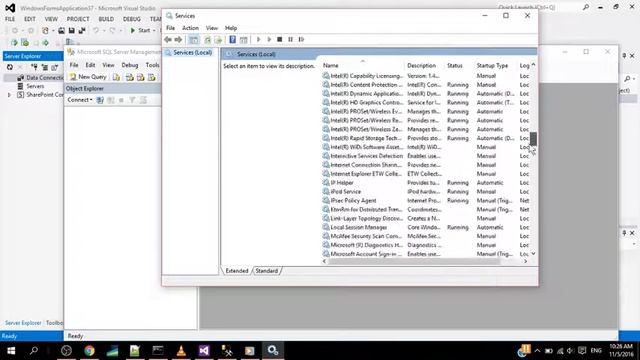Select Intel(R) HD Graphics Control service row
640x360 pixels.
tap(426, 103)
